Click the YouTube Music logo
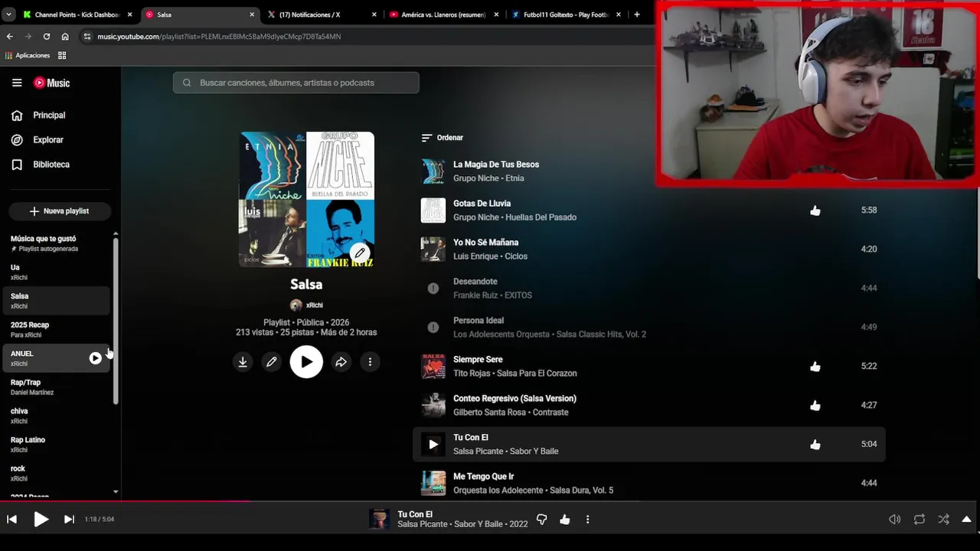This screenshot has width=980, height=551. click(51, 83)
